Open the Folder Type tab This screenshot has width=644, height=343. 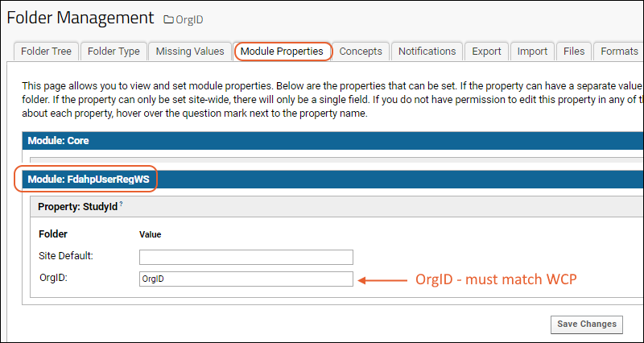[x=114, y=52]
